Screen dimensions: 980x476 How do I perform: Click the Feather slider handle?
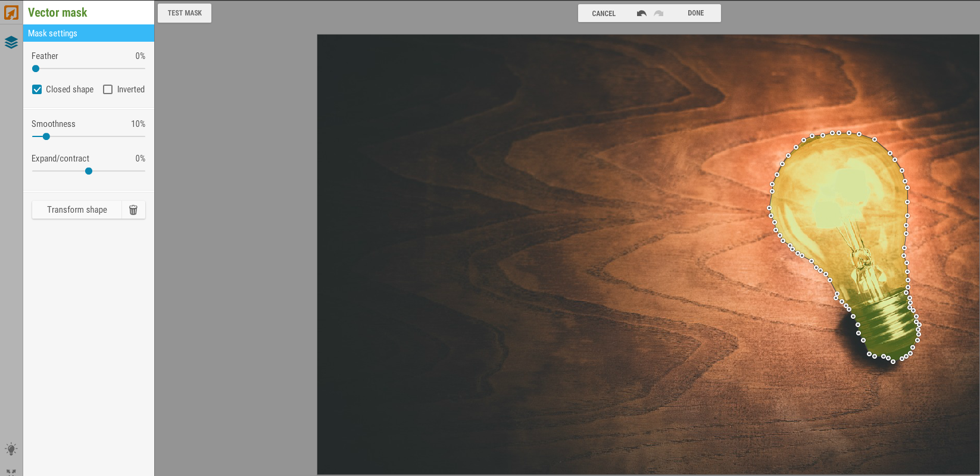tap(36, 69)
